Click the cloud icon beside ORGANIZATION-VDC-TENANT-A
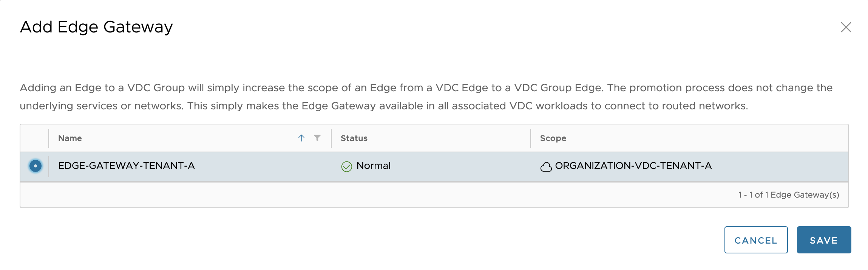 [546, 167]
